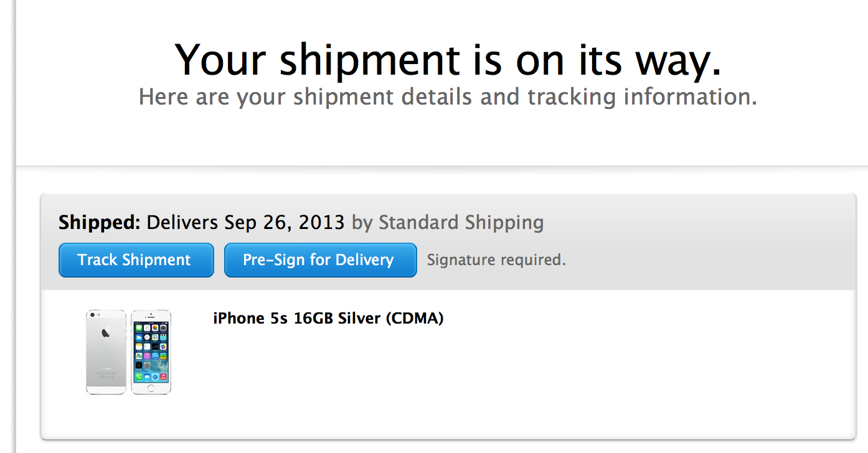The height and width of the screenshot is (453, 868).
Task: Click the iPhone front view image
Action: [x=151, y=352]
